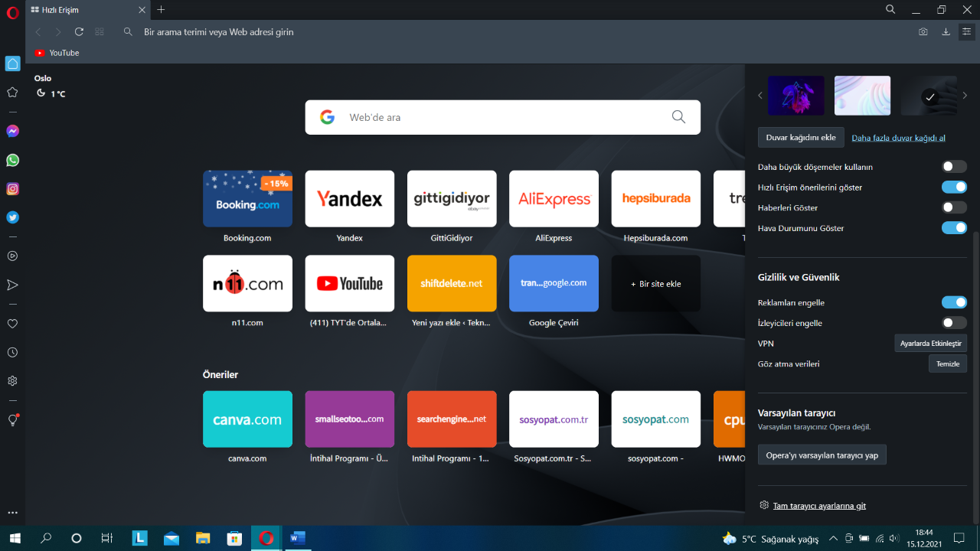
Task: Open My Flow arrow icon in the sidebar
Action: tap(12, 285)
